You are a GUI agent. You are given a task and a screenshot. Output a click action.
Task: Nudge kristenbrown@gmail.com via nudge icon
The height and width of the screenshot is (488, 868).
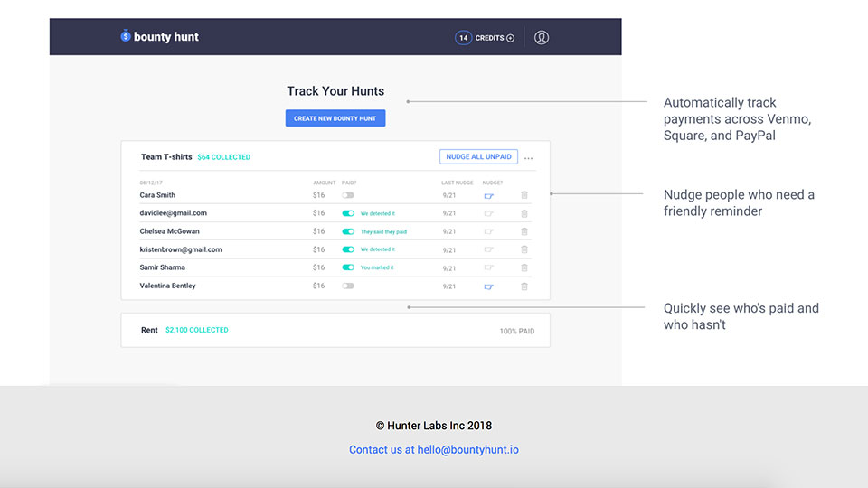[x=489, y=249]
